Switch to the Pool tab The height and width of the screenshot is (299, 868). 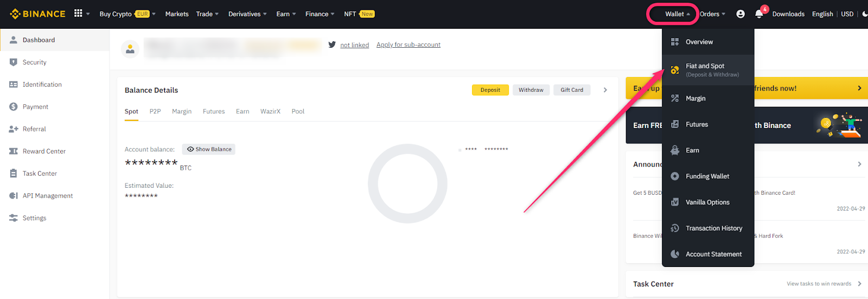pyautogui.click(x=298, y=111)
